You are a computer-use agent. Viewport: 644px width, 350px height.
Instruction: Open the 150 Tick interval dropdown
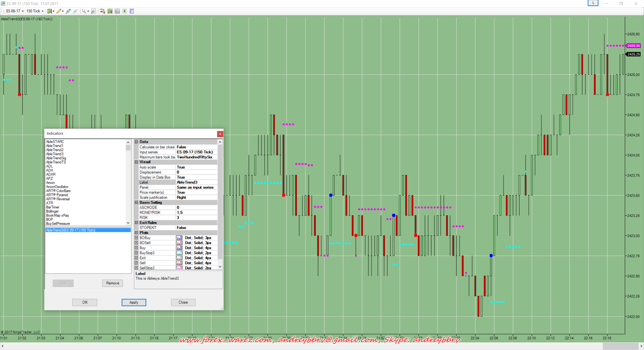pyautogui.click(x=35, y=11)
